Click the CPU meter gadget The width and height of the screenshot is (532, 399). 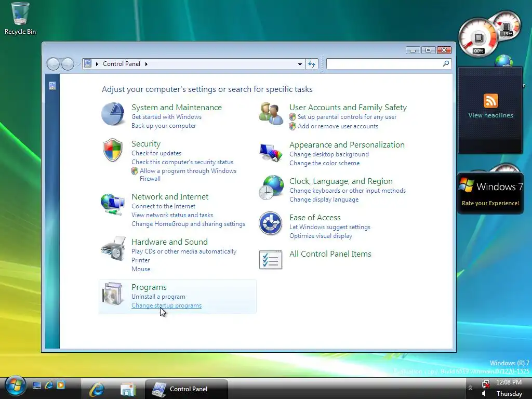point(478,38)
